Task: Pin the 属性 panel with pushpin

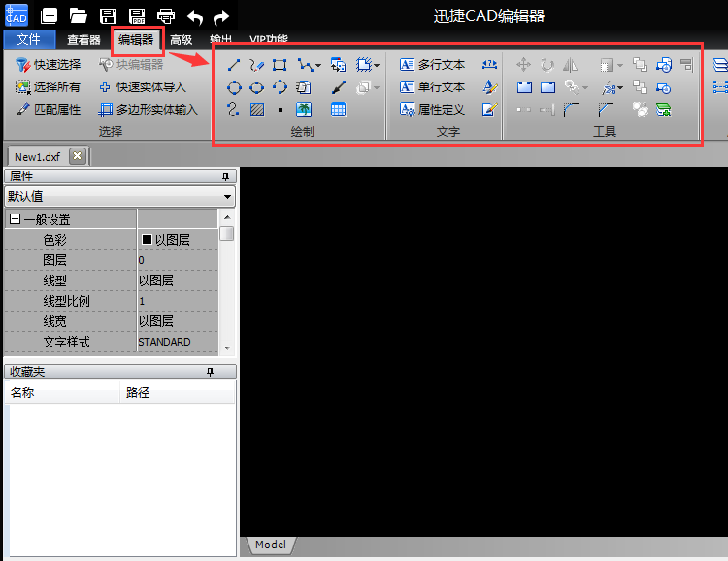Action: tap(225, 177)
